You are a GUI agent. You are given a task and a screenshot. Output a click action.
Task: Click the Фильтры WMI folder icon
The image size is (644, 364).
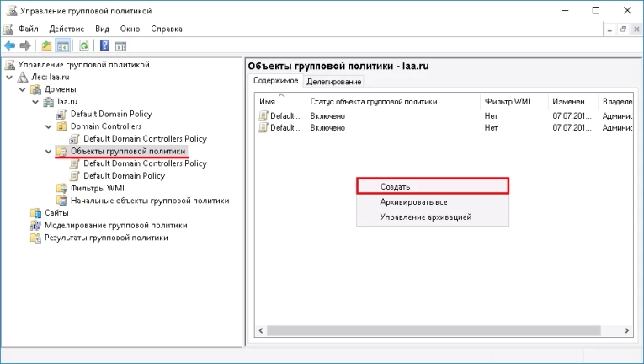coord(61,188)
